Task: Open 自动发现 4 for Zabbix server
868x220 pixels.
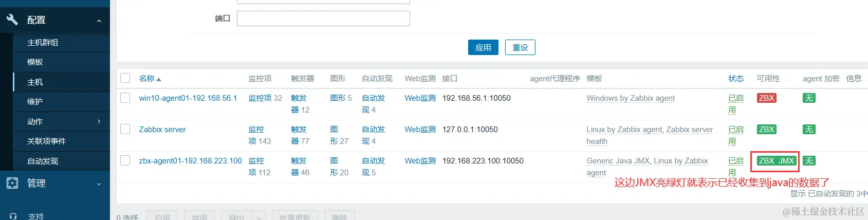Action: [x=373, y=135]
